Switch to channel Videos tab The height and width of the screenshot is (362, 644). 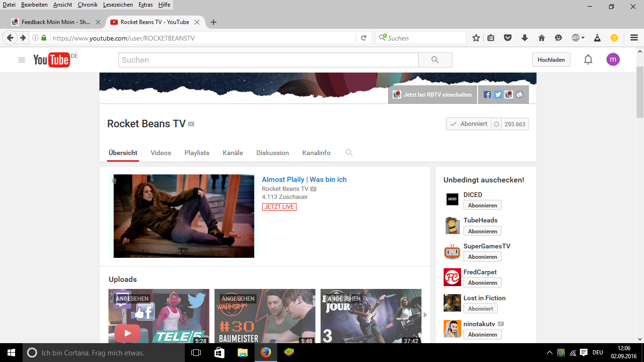[x=161, y=153]
